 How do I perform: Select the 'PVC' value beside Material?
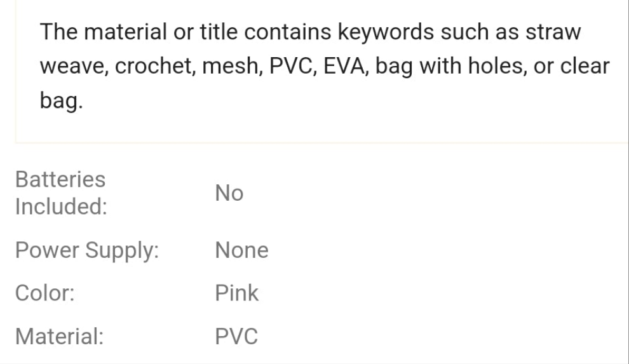pos(236,336)
